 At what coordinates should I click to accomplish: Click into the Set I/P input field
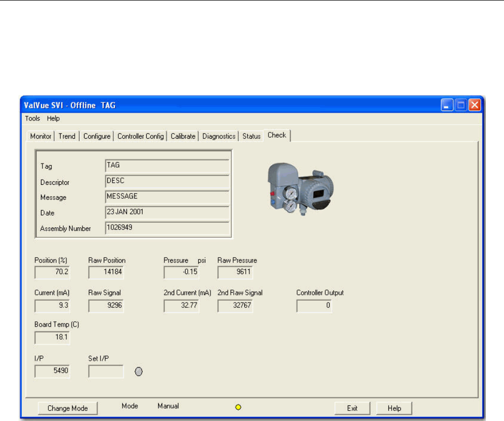106,372
